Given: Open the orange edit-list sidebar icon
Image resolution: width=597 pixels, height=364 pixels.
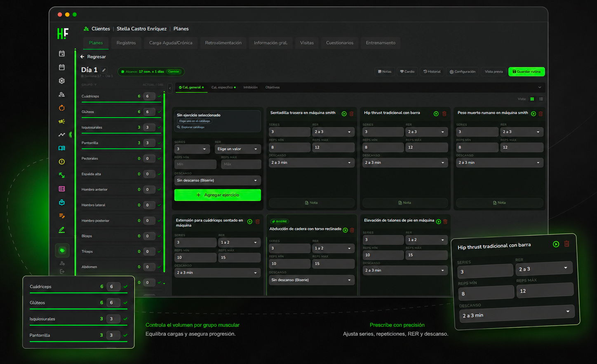Looking at the screenshot, I should [x=62, y=216].
